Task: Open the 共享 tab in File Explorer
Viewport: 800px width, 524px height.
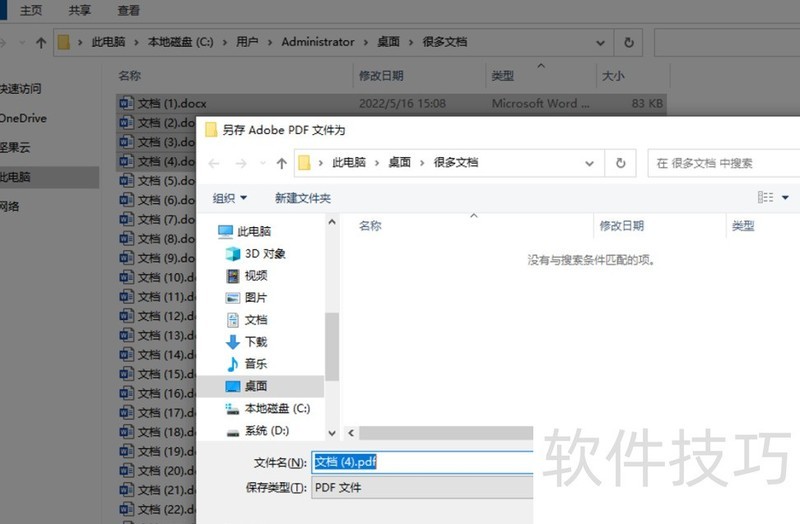Action: click(79, 10)
